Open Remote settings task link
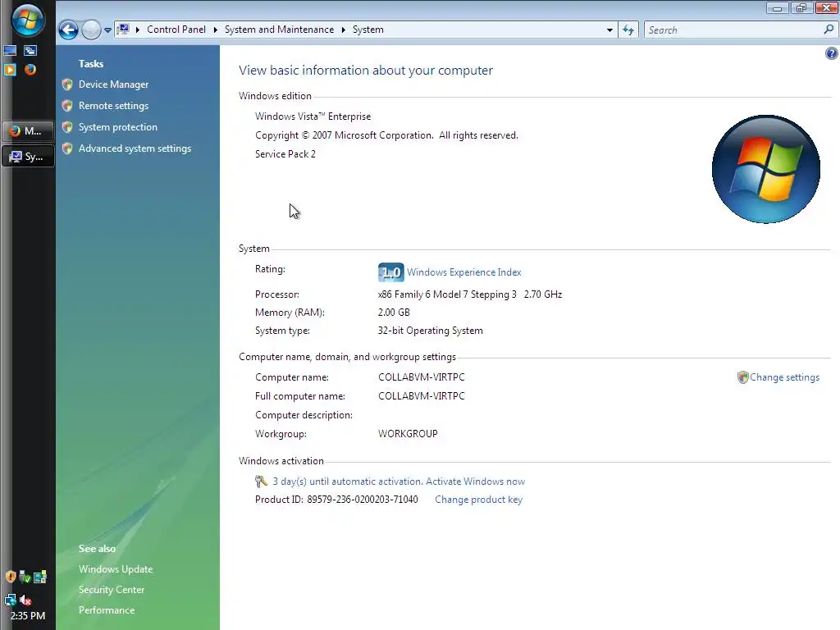 click(113, 106)
